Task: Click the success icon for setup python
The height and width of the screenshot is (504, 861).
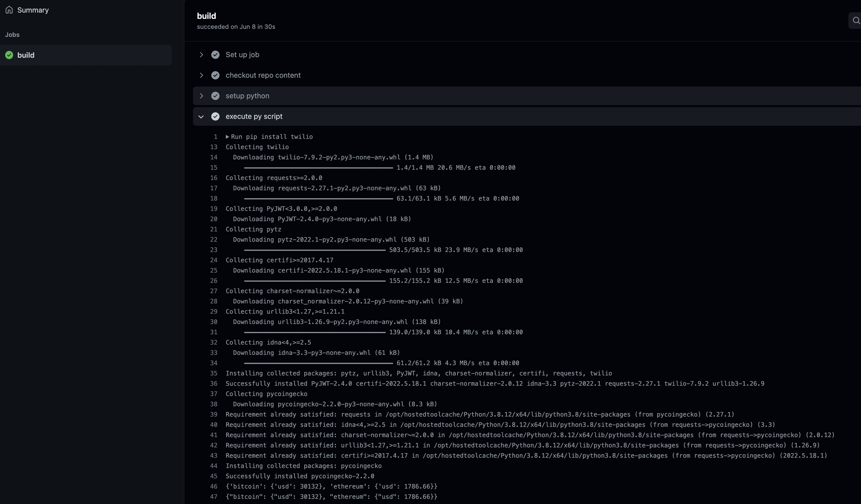Action: click(215, 96)
